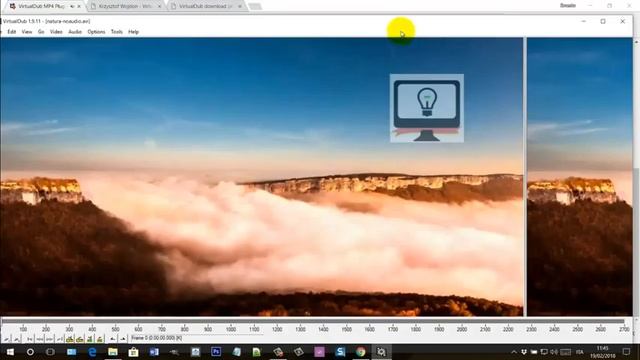This screenshot has height=360, width=640.
Task: Close the VirtualDub MP4 Plugin browser tab
Action: tap(79, 6)
